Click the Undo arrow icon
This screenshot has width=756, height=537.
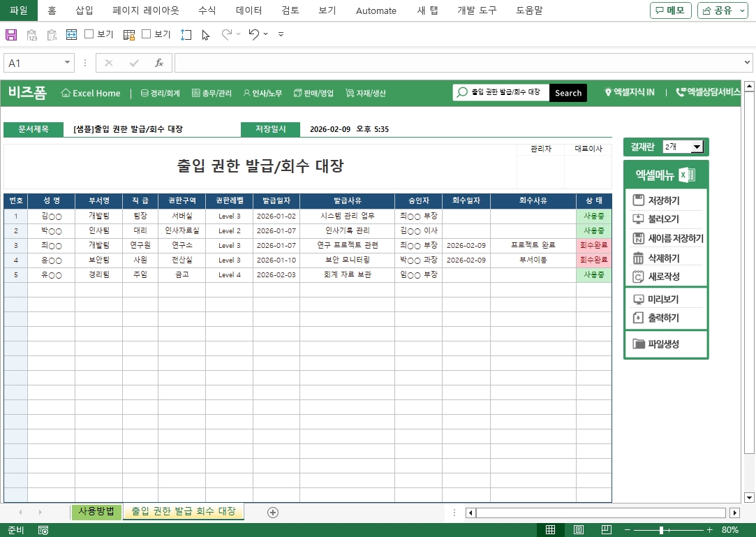pos(254,34)
